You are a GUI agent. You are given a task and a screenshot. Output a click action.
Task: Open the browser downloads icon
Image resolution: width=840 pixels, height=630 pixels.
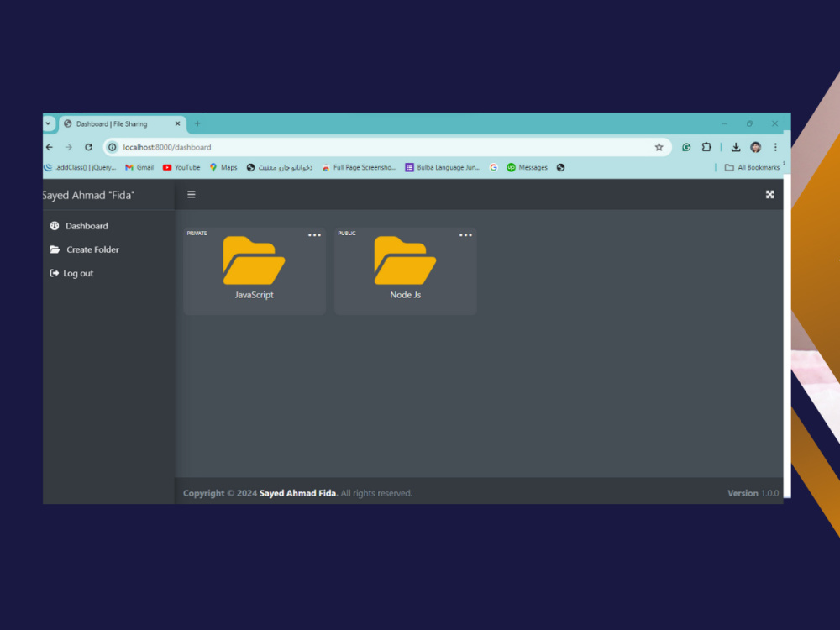click(x=736, y=147)
